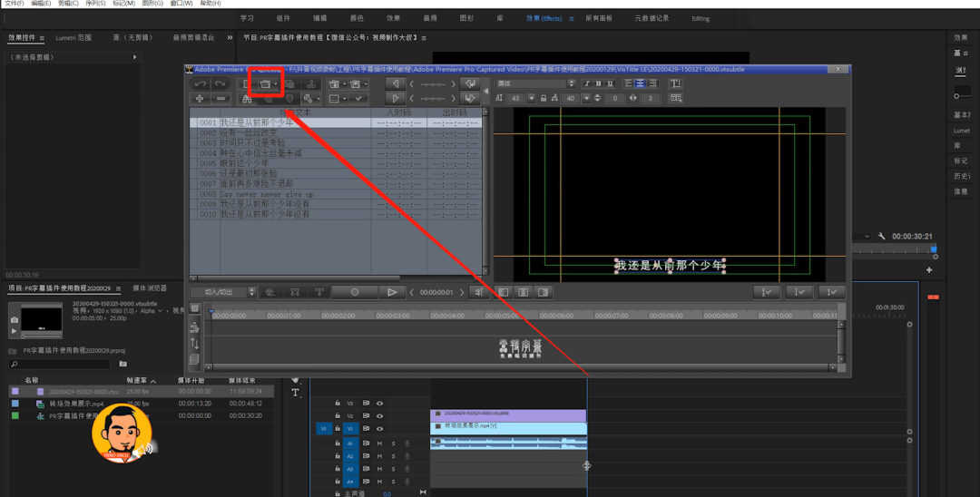Toggle italic text formatting
The image size is (980, 497).
pyautogui.click(x=586, y=83)
